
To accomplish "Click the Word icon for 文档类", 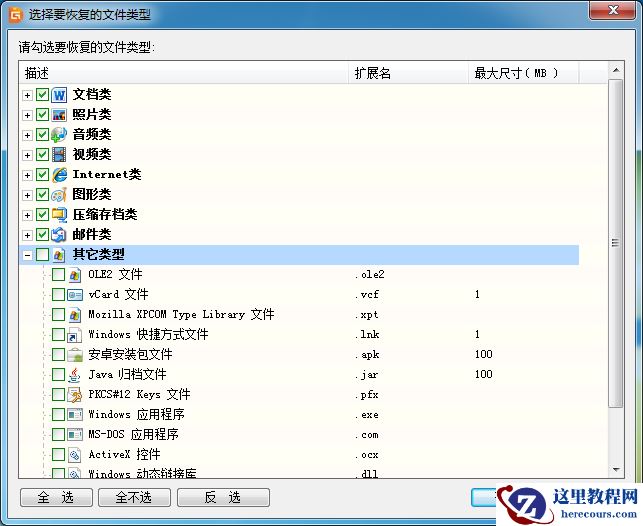I will click(x=59, y=95).
